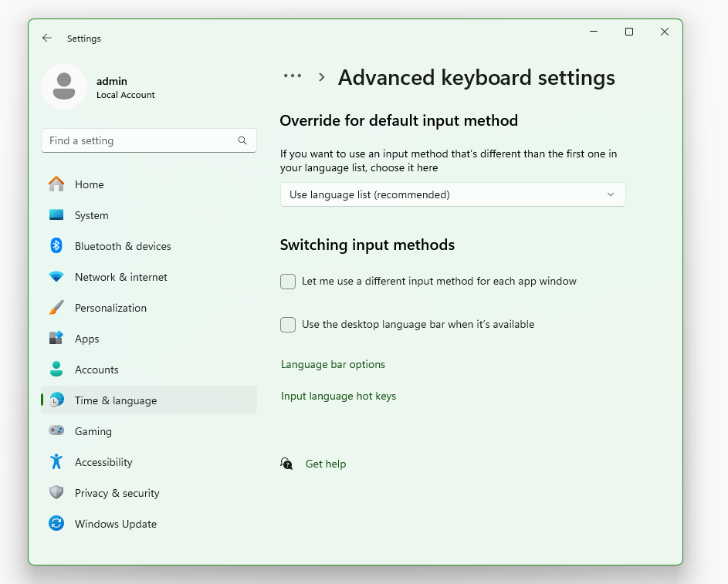The height and width of the screenshot is (584, 728).
Task: Click the Advanced keyboard settings heading
Action: 476,77
